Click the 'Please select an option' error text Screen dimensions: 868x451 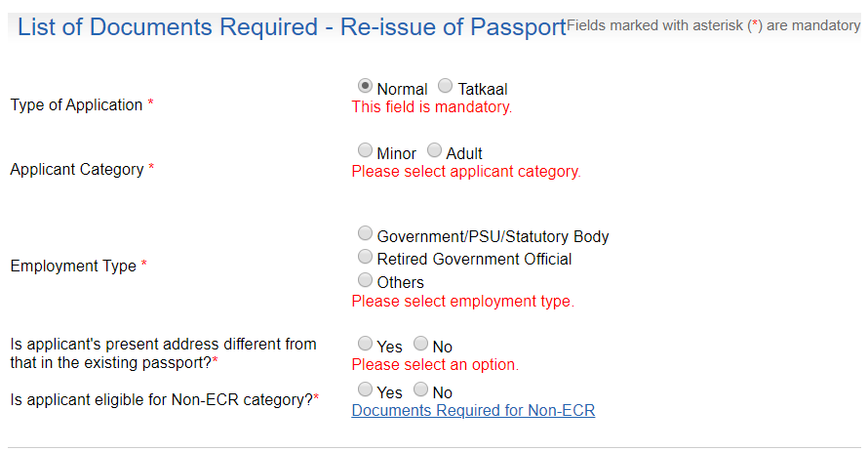pyautogui.click(x=434, y=365)
